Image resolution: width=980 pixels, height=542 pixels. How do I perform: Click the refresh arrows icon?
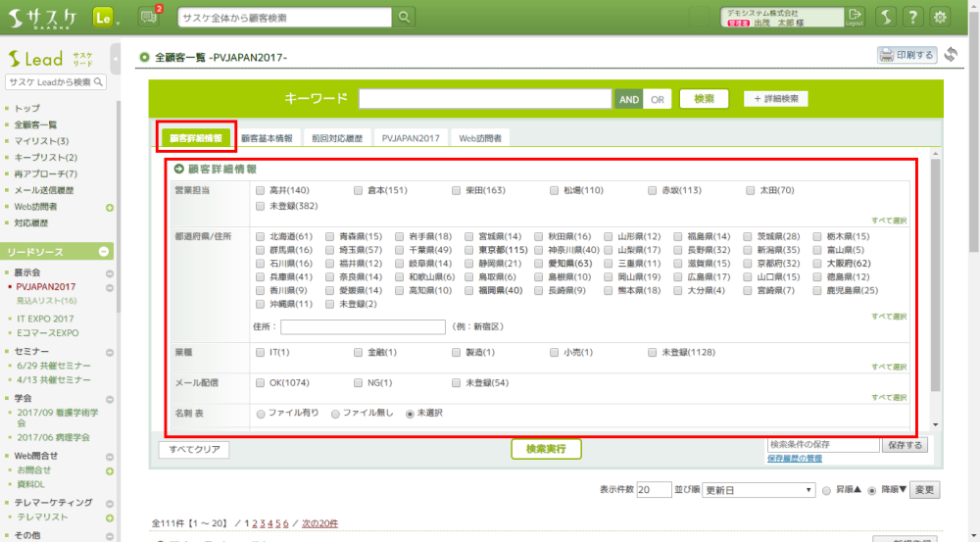click(x=951, y=55)
